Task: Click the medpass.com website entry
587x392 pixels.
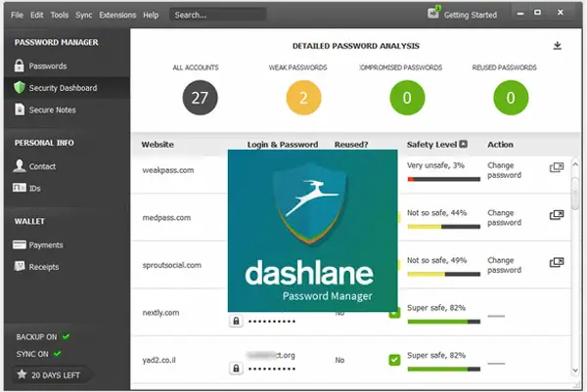Action: (166, 218)
